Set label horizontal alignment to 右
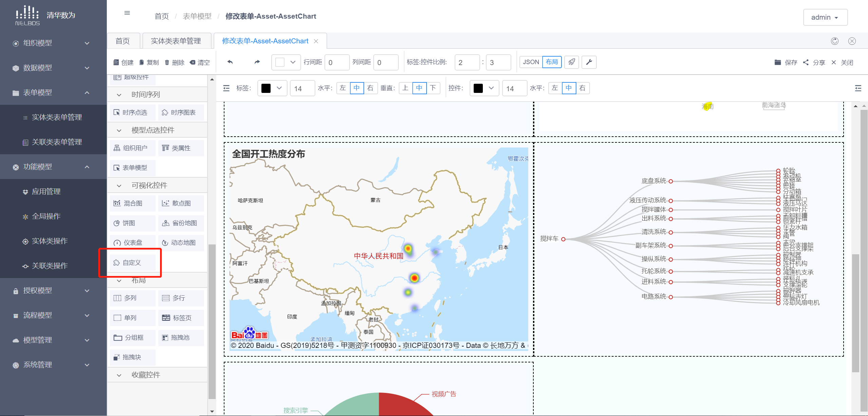 pyautogui.click(x=371, y=88)
